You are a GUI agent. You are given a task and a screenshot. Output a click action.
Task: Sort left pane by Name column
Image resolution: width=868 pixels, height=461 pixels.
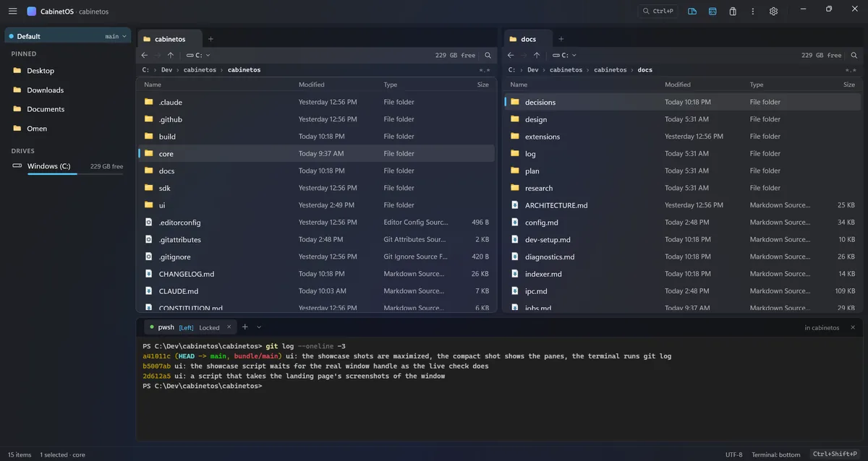(x=152, y=85)
